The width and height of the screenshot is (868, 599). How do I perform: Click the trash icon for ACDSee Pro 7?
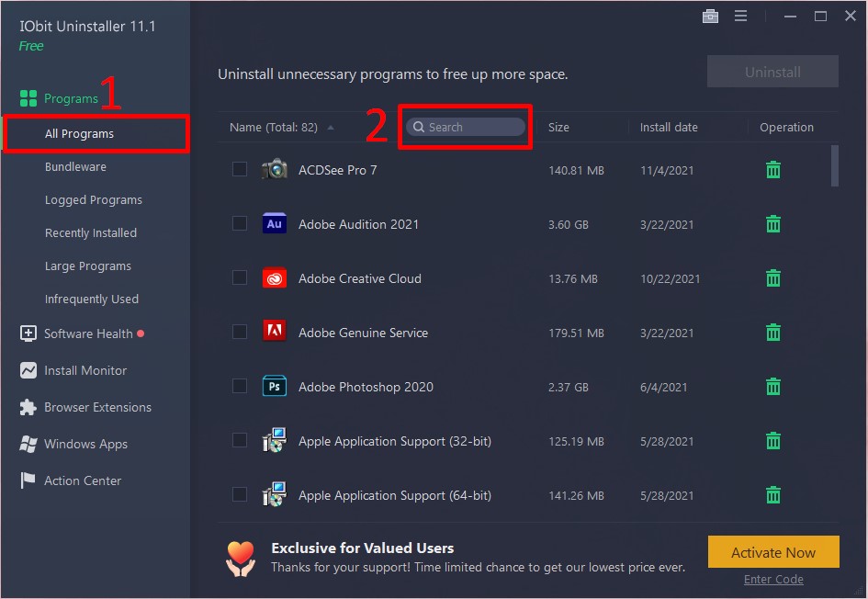coord(773,170)
